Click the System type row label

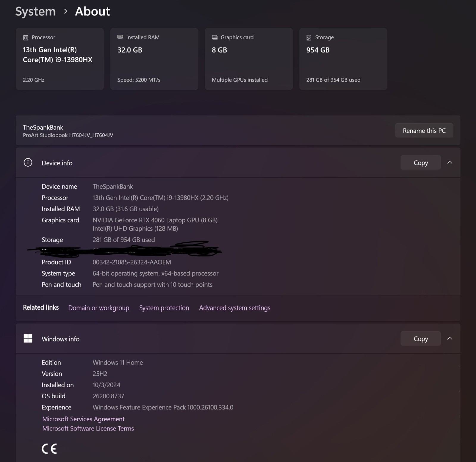(58, 273)
